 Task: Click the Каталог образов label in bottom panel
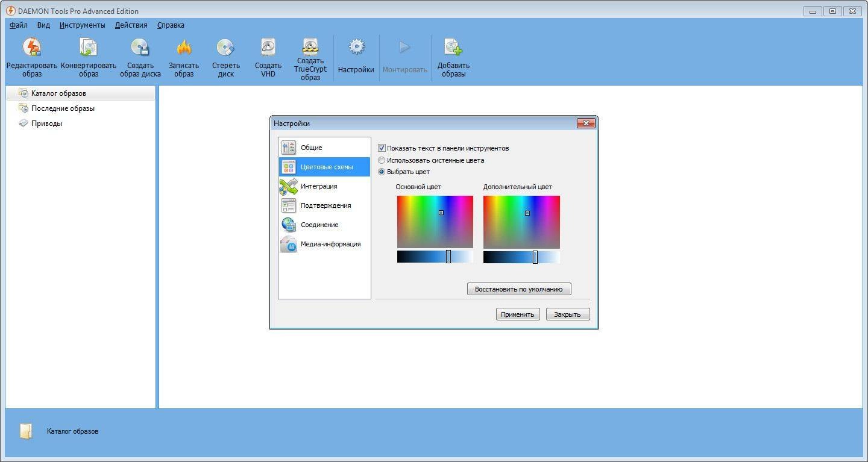(72, 431)
